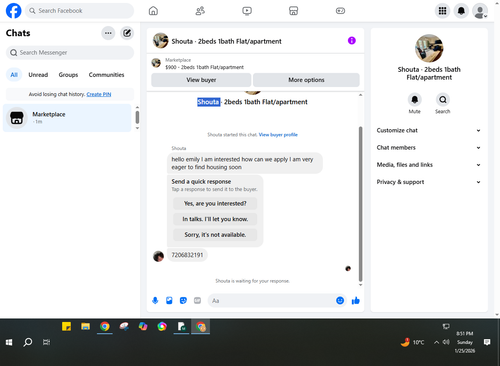Click the conversation information icon
Viewport: 500px width, 366px height.
352,41
